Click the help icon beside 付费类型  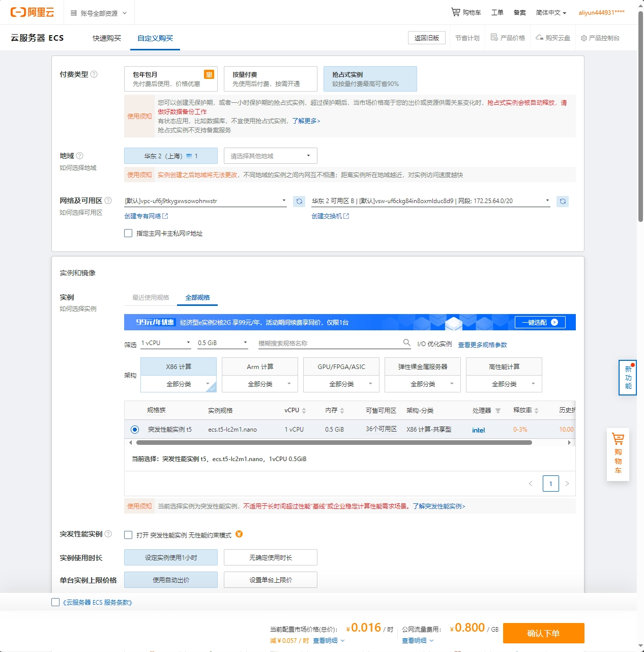[x=94, y=74]
